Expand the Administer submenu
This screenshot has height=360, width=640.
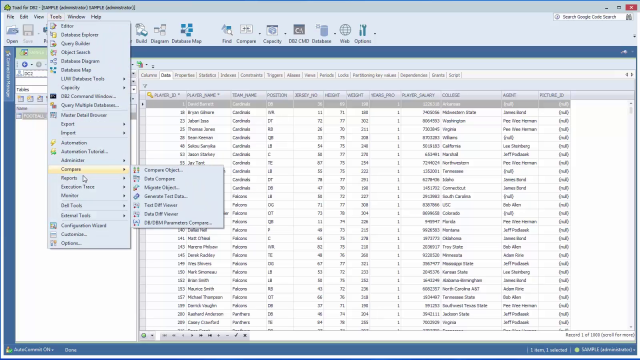89,160
